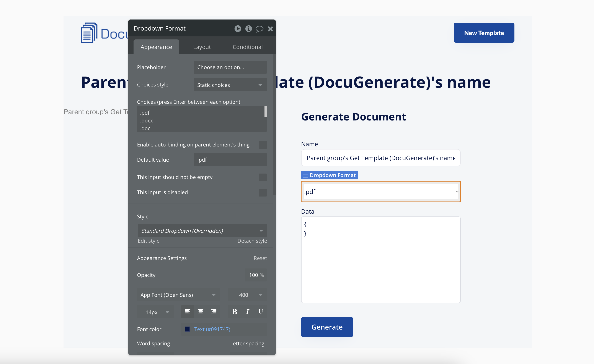The image size is (594, 364).
Task: Click the font color swatch
Action: (x=187, y=329)
